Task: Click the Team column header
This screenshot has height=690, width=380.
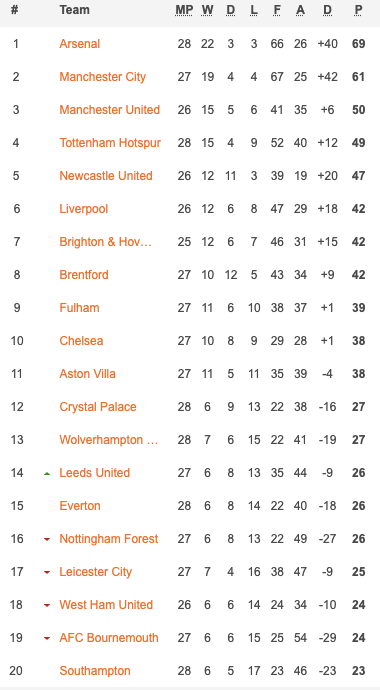Action: pos(74,10)
